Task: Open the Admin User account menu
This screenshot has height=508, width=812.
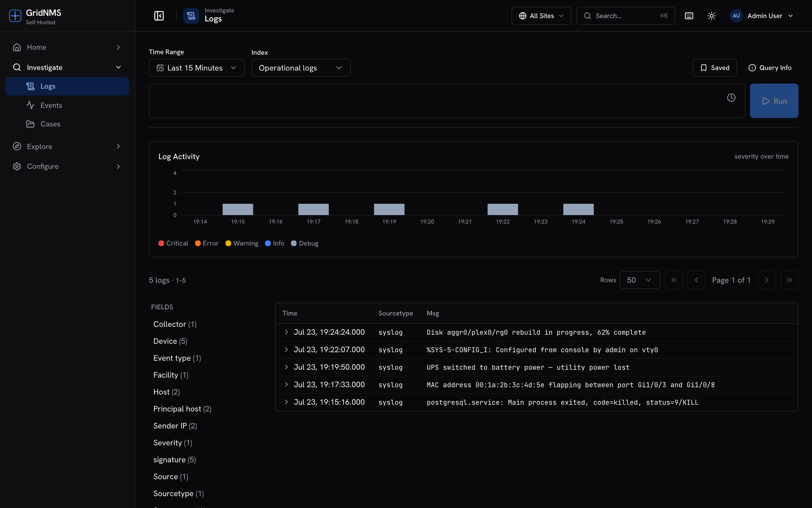Action: click(x=762, y=16)
